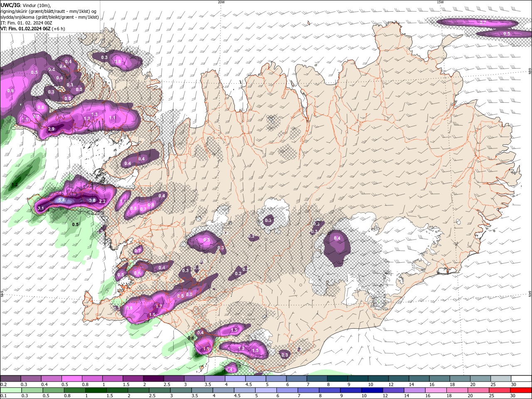Click the 'IT: Fim. 01. 02. 2024 00Z' line
The image size is (532, 399).
tap(26, 23)
